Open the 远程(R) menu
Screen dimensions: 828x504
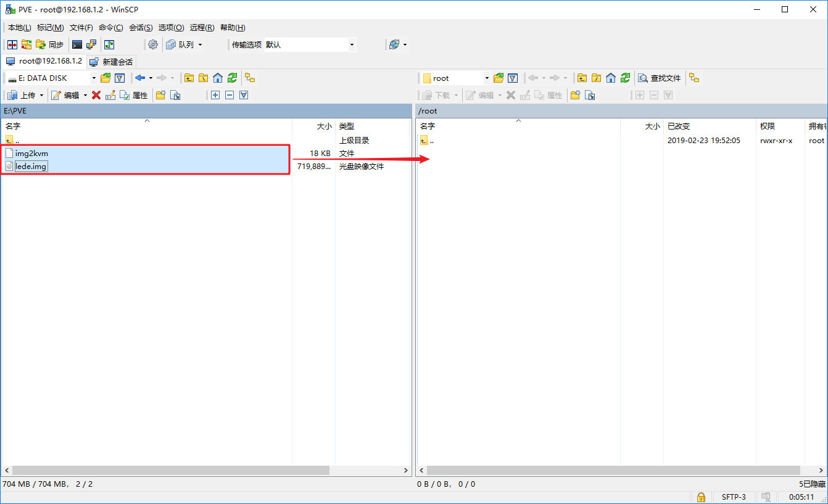202,28
